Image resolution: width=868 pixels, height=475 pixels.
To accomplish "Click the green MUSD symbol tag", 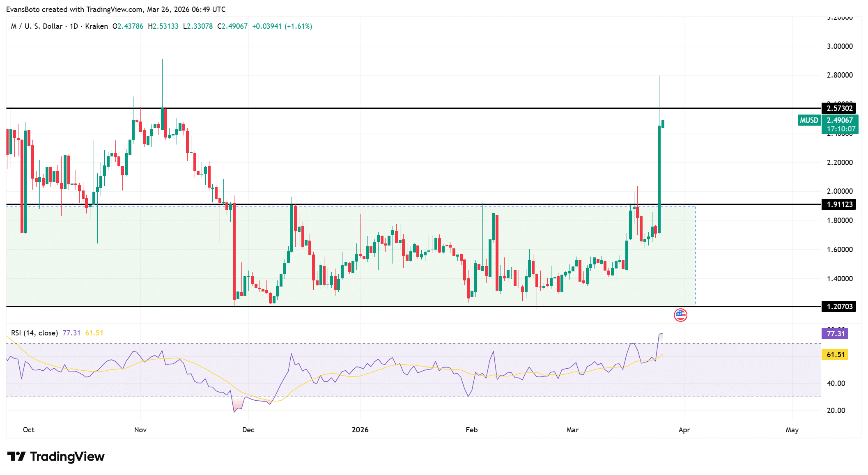I will [x=809, y=120].
